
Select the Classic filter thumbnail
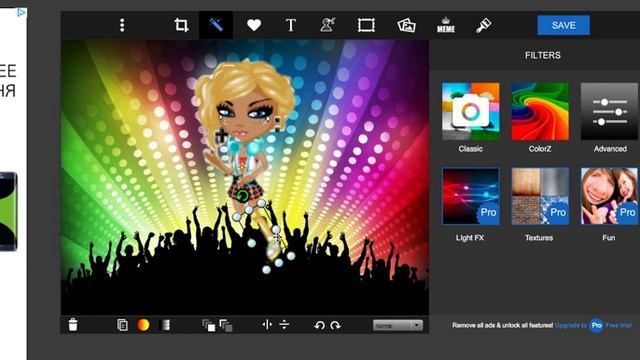(471, 111)
